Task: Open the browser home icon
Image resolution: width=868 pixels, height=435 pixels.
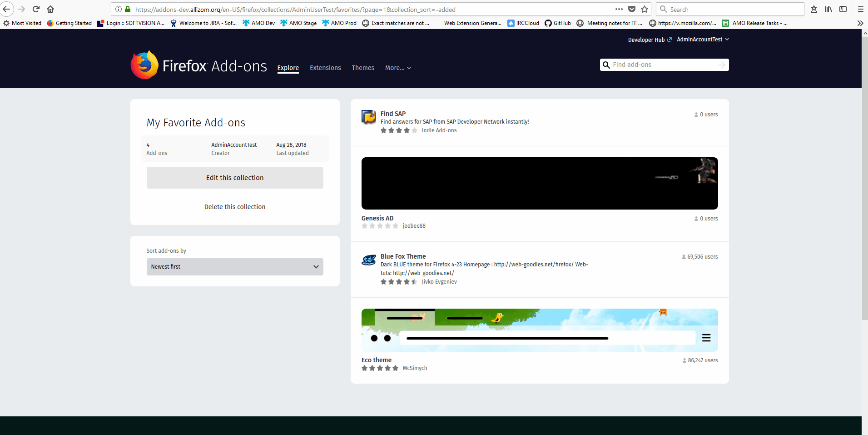Action: tap(50, 9)
